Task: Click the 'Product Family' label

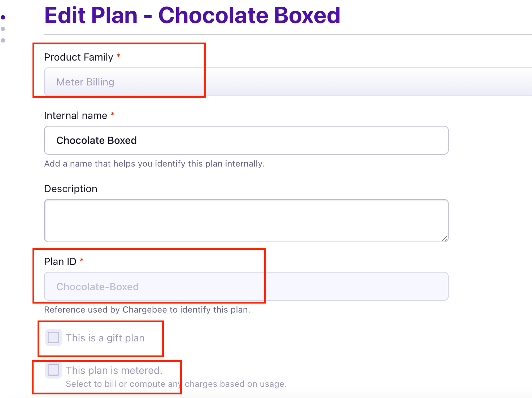Action: [79, 57]
